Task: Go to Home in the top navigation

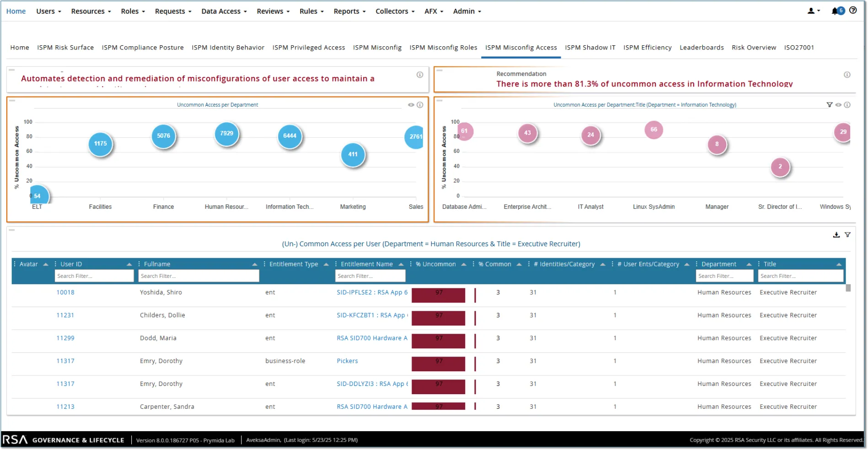Action: click(x=16, y=11)
